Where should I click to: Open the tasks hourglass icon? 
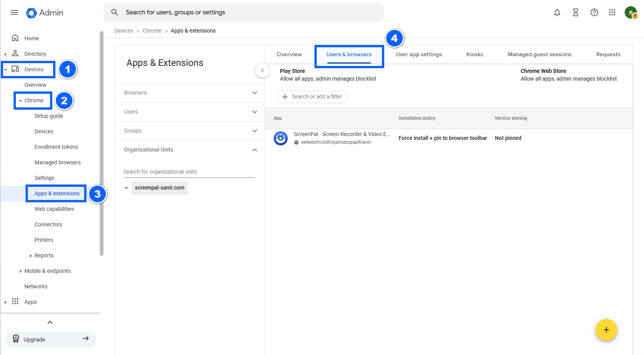pos(576,12)
